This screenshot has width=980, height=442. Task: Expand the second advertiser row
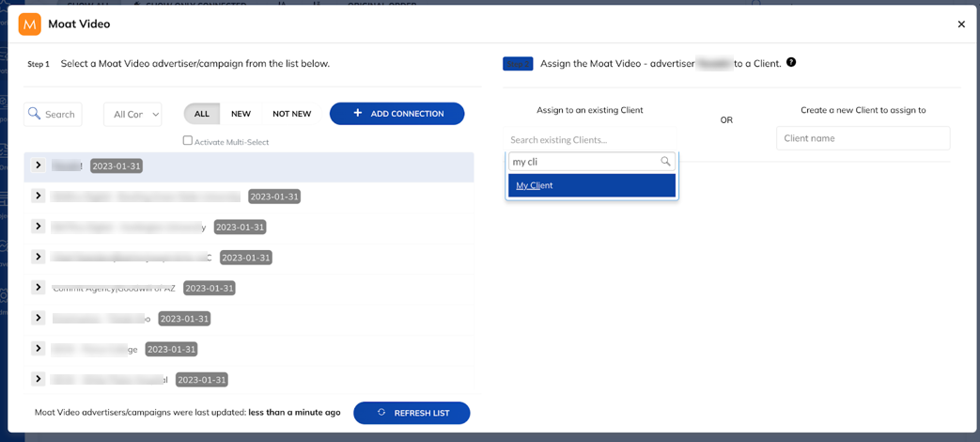39,196
